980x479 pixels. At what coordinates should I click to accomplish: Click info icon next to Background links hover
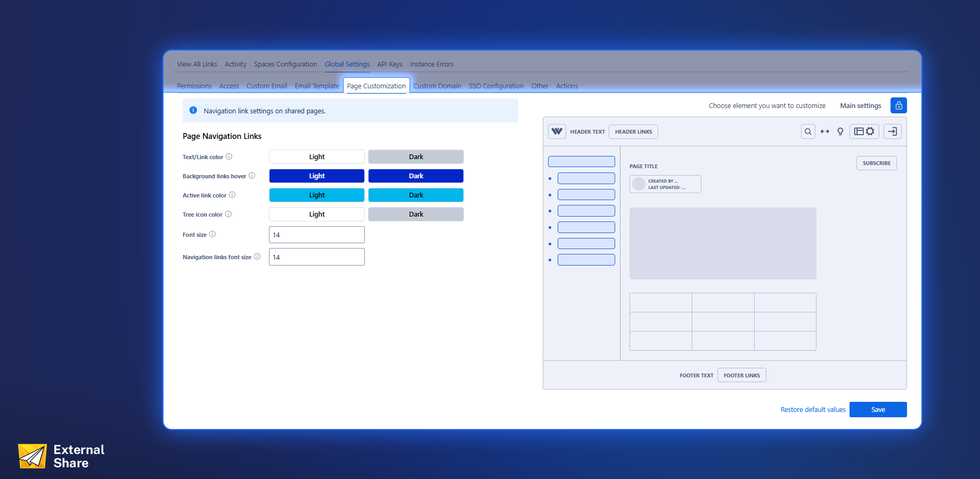(252, 176)
